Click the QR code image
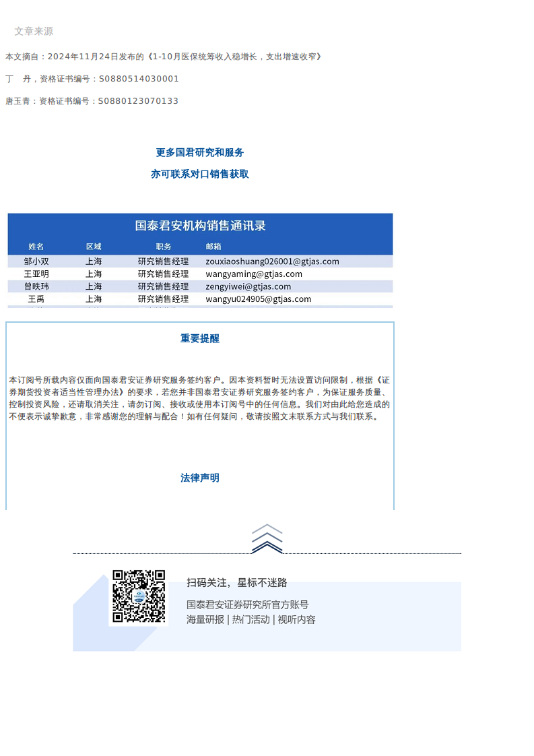The width and height of the screenshot is (534, 756). pos(139,596)
